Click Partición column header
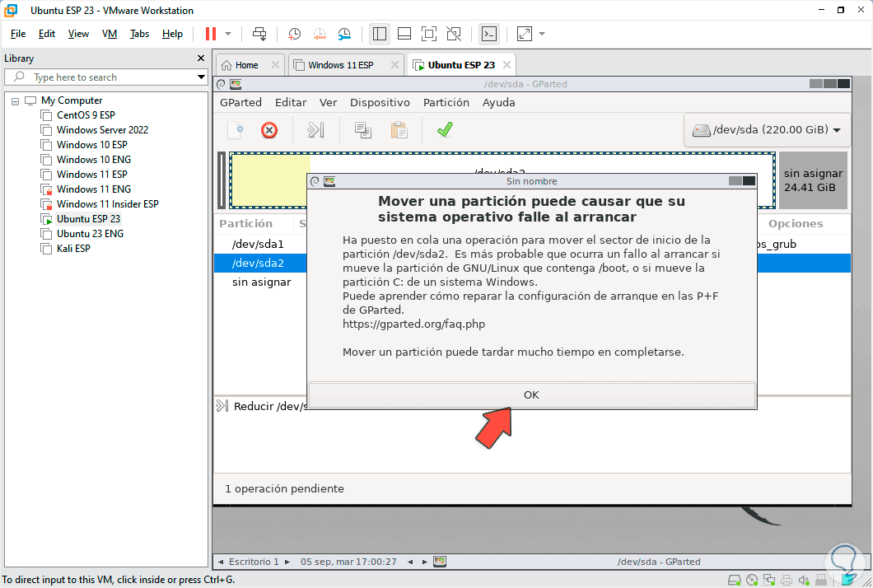Screen dimensions: 873x588 click(246, 224)
